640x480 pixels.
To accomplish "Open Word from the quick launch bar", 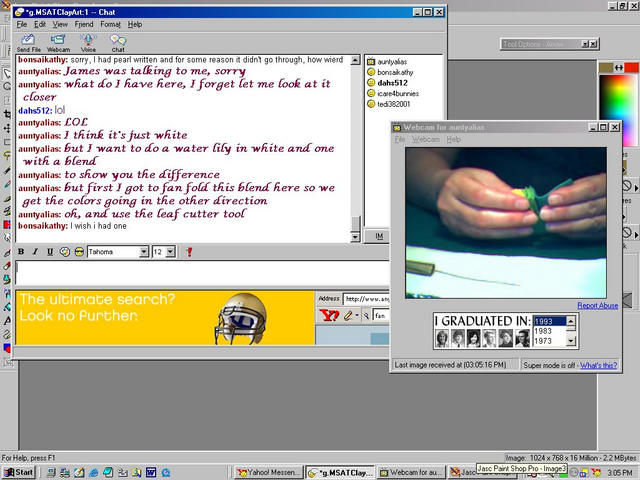I will tap(151, 472).
